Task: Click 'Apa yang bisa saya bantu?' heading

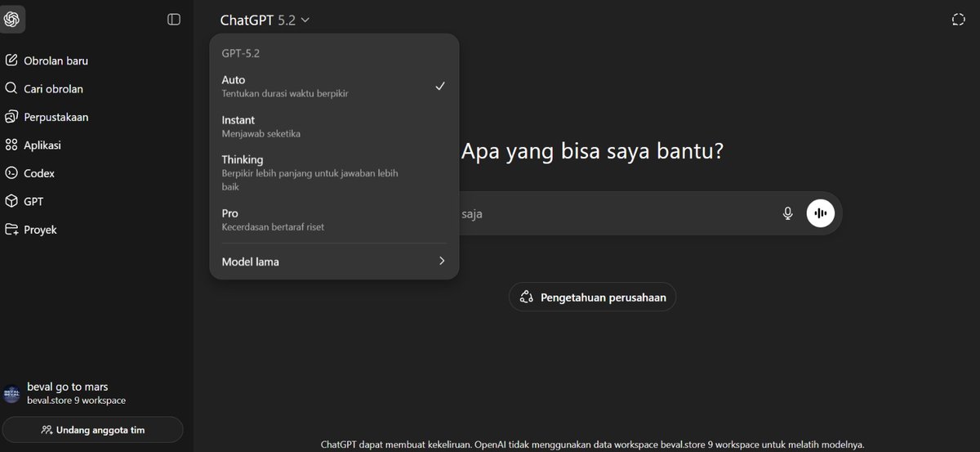Action: click(592, 151)
